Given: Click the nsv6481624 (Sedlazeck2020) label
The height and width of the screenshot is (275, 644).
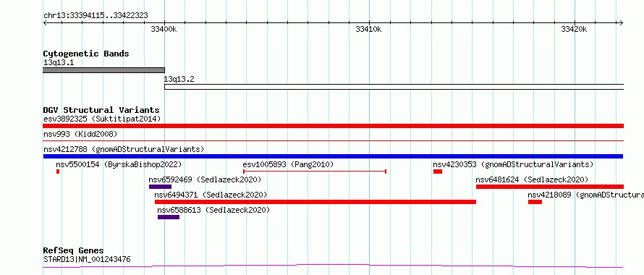Looking at the screenshot, I should pyautogui.click(x=532, y=179).
